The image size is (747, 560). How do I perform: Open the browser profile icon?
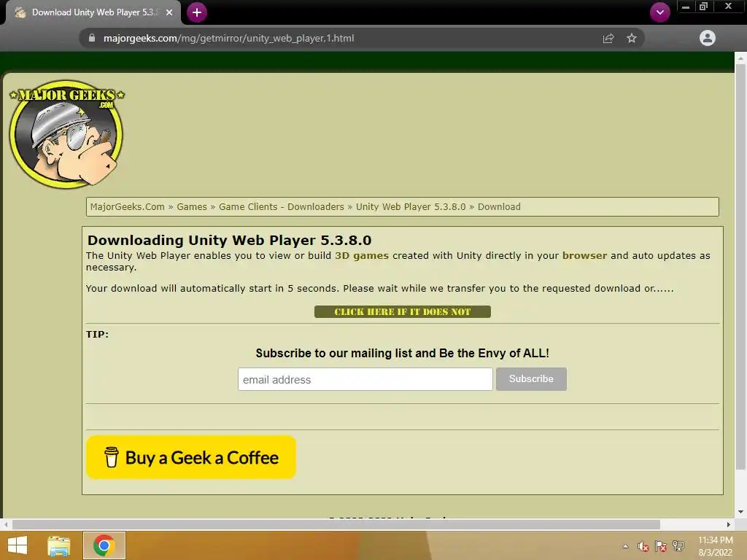[x=708, y=38]
